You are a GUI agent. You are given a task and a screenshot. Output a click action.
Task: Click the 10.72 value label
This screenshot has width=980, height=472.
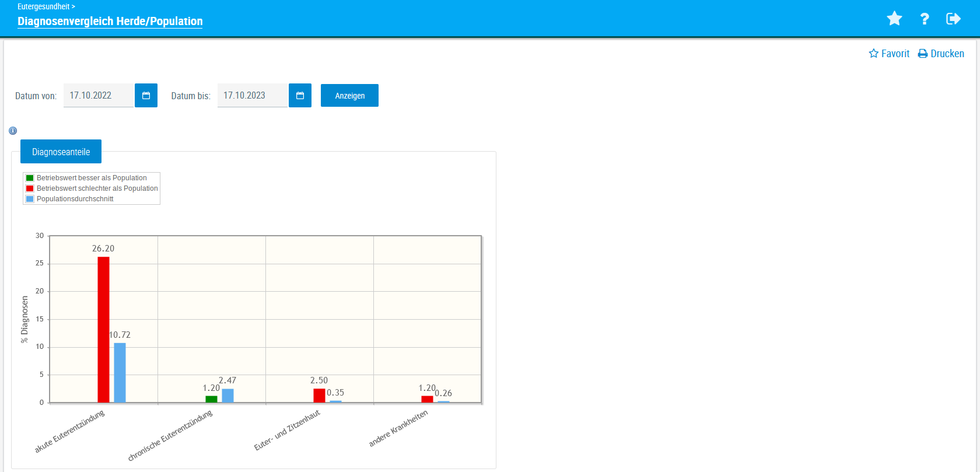click(x=120, y=335)
